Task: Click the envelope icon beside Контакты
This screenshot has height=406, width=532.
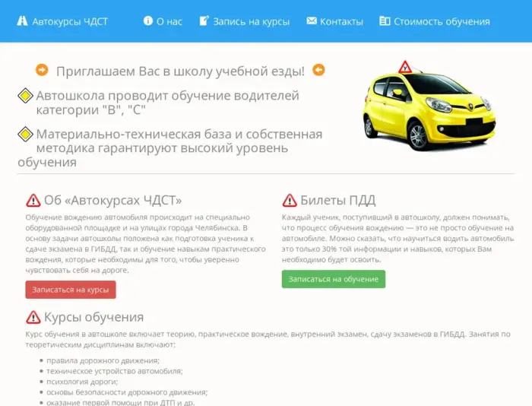Action: pos(312,21)
